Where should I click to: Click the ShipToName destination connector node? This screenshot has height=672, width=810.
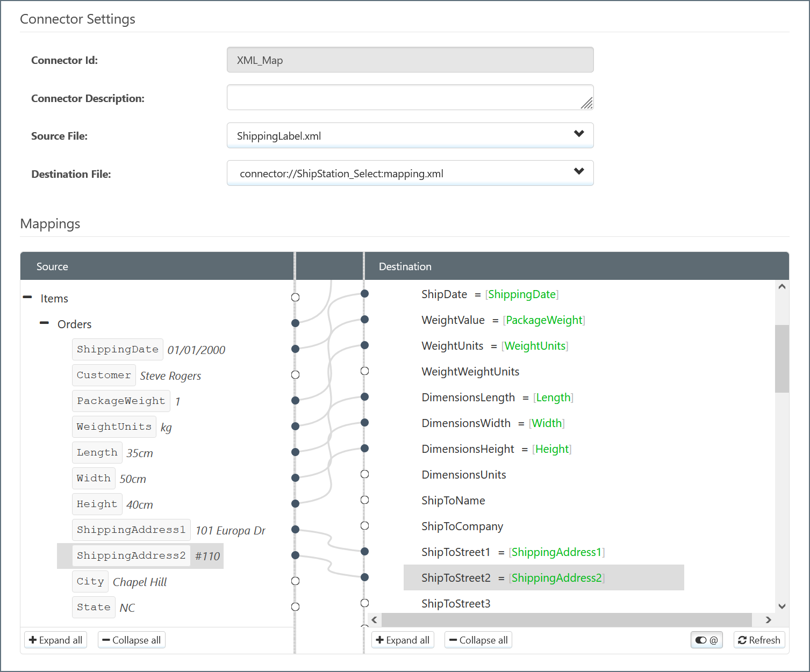coord(364,500)
